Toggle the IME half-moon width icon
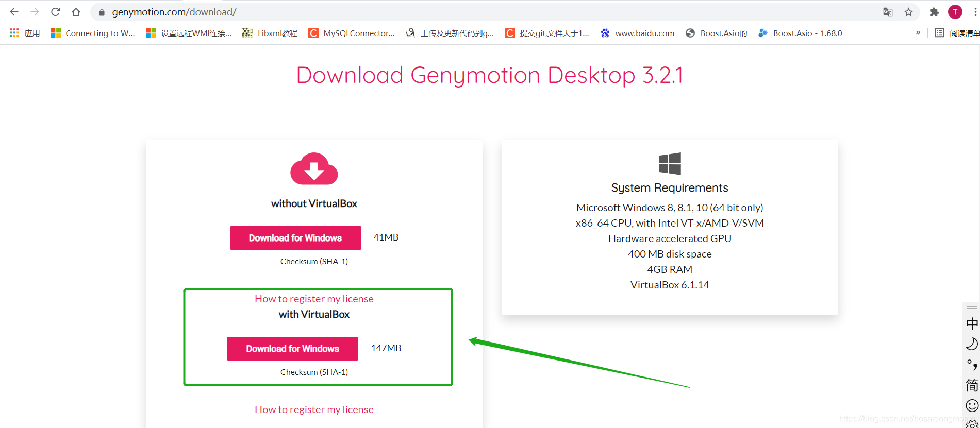The height and width of the screenshot is (428, 980). 972,344
